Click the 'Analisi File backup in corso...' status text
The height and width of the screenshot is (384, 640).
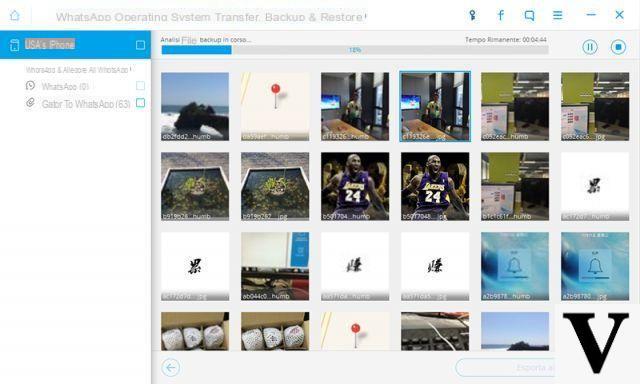(205, 40)
